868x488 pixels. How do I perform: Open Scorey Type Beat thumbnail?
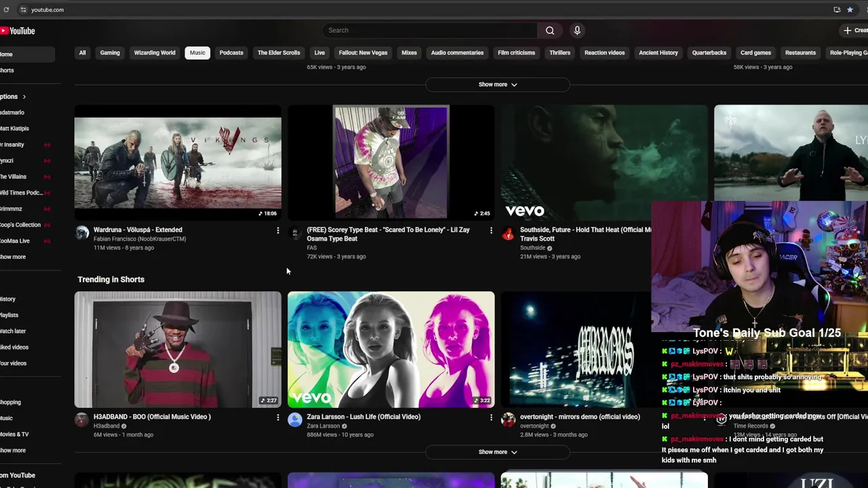tap(391, 163)
